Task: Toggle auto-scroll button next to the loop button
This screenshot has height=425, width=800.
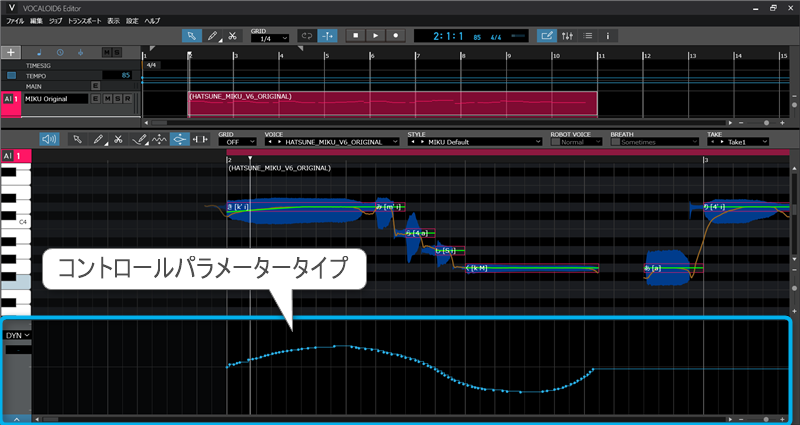Action: (x=327, y=36)
